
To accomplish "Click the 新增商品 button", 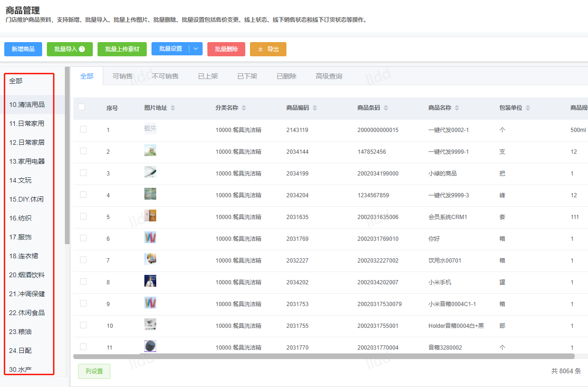I will click(23, 49).
